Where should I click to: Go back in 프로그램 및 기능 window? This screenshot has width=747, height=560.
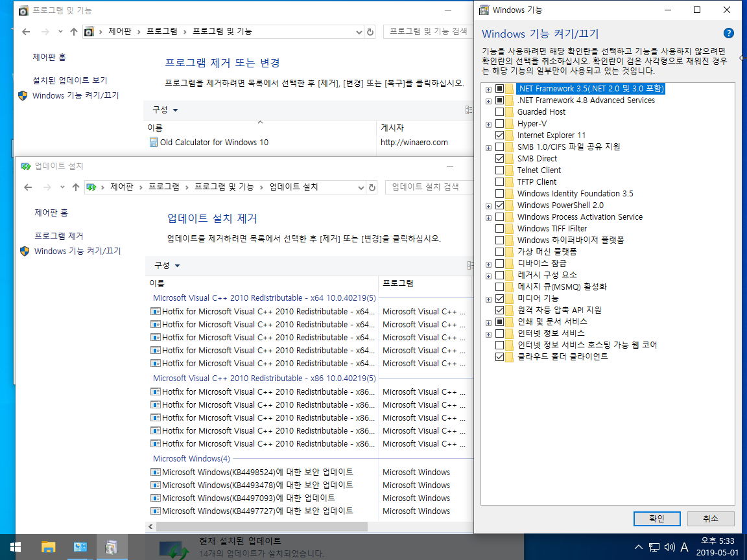tap(26, 31)
